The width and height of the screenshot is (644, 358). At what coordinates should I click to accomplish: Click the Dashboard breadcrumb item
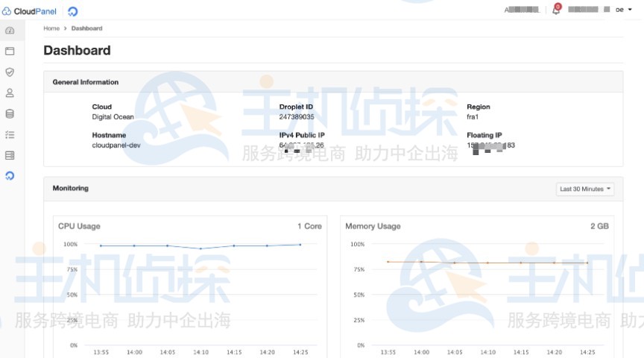click(86, 28)
